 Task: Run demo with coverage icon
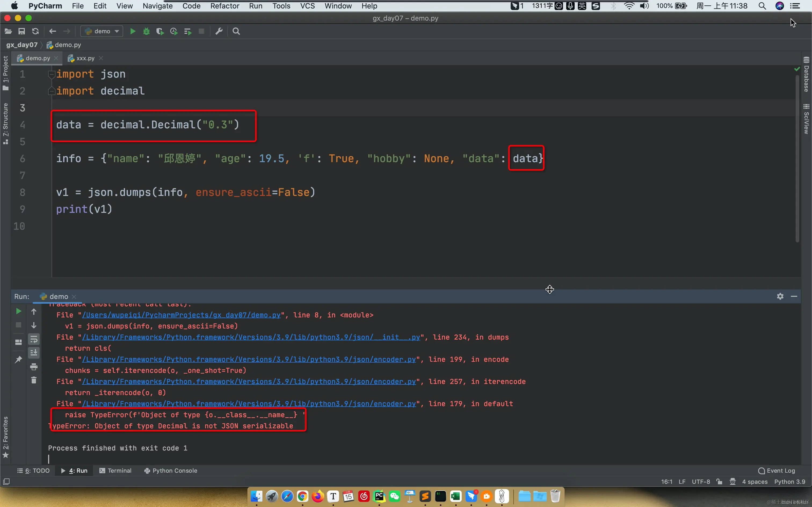160,31
